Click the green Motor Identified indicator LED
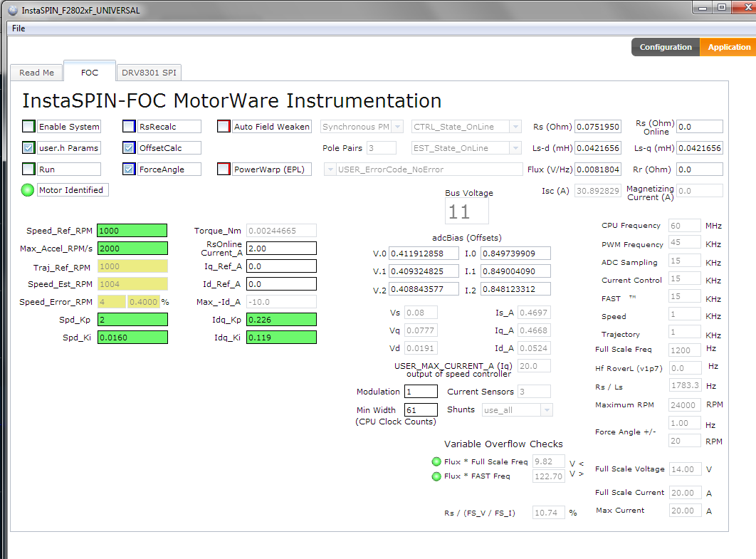Screen dimensions: 756x559 click(x=28, y=190)
